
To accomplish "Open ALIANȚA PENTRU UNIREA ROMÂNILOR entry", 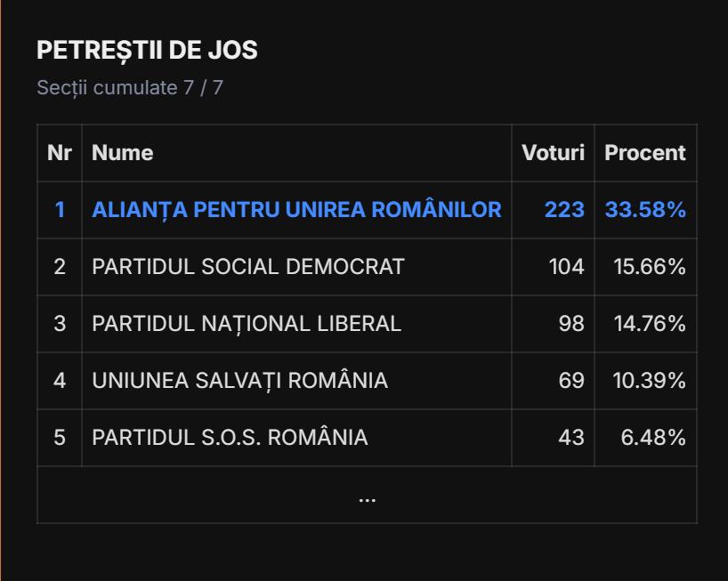I will [296, 210].
